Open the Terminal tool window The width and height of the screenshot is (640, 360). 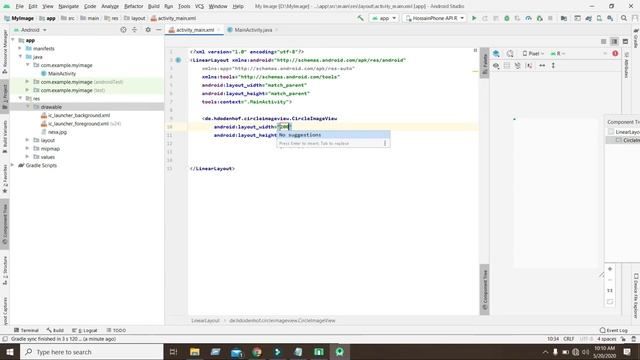coord(26,330)
